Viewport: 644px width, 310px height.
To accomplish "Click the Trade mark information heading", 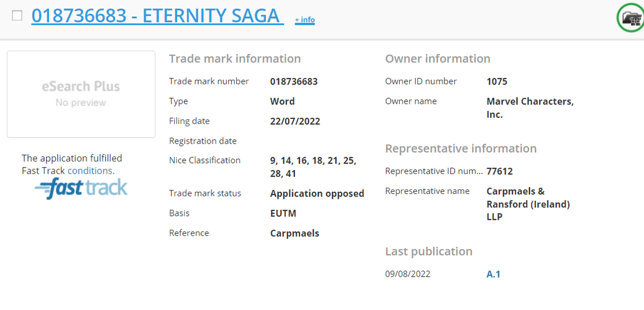I will (235, 59).
